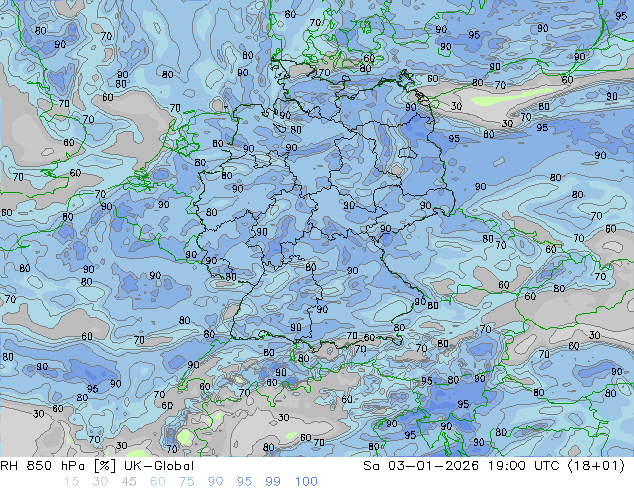The height and width of the screenshot is (490, 634).
Task: Click the date "Sa 03-01-2026" in footer
Action: pyautogui.click(x=421, y=466)
